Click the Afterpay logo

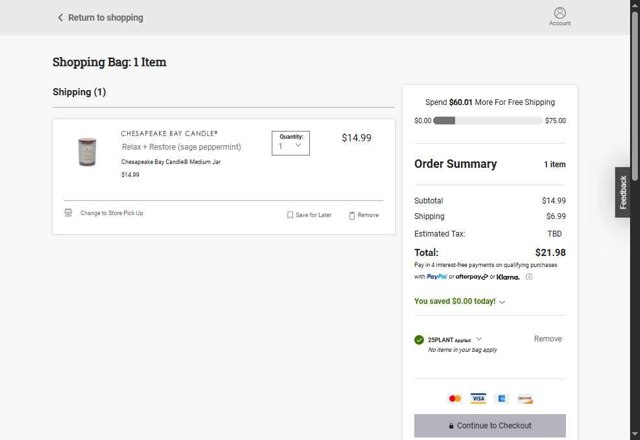(x=471, y=277)
